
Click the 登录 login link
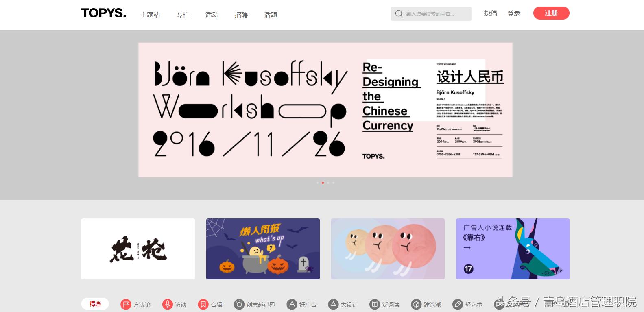point(514,13)
